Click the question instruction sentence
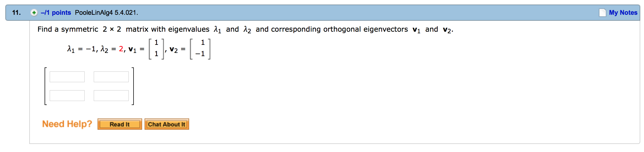Viewport: 644px width, 152px height. pos(245,29)
